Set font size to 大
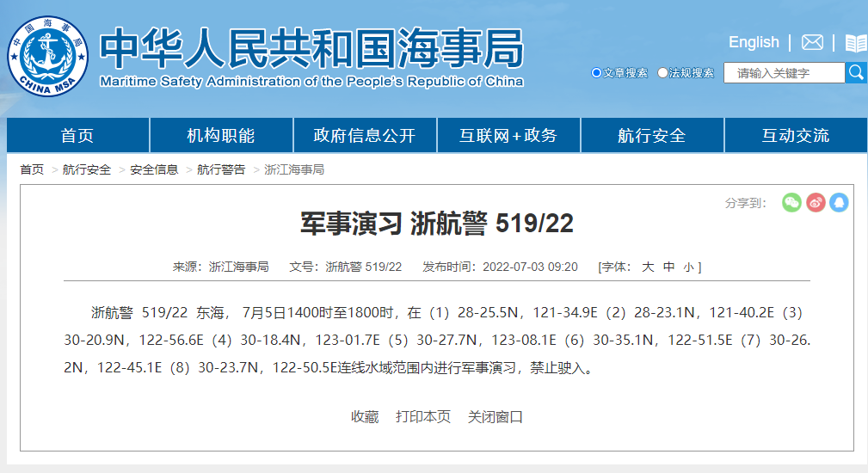868x473 pixels. point(648,267)
